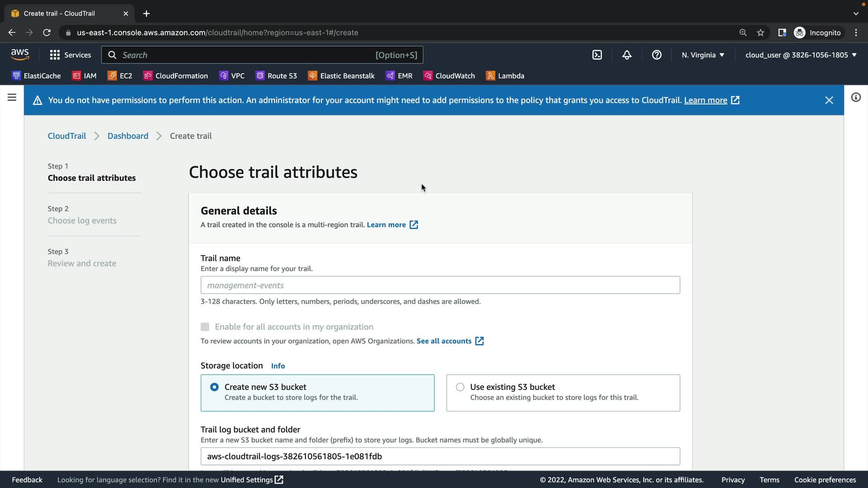This screenshot has width=868, height=488.
Task: Open the CloudWatch favorites shortcut
Action: pos(449,76)
